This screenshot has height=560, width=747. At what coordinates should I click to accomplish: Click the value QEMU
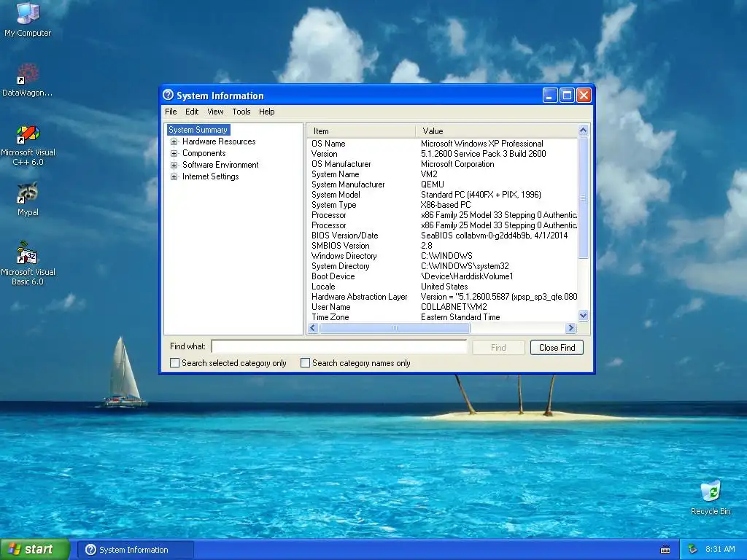(432, 184)
